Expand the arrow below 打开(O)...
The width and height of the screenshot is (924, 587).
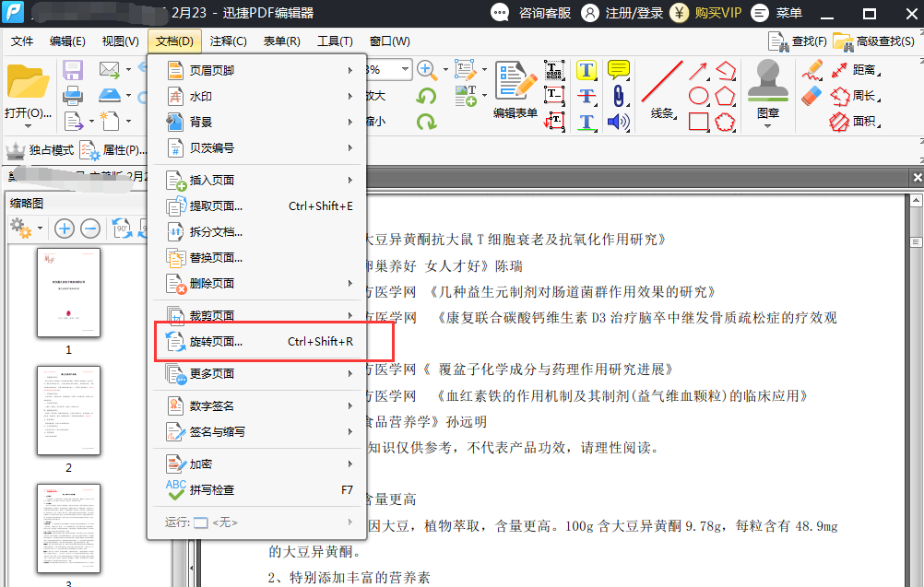pos(28,126)
